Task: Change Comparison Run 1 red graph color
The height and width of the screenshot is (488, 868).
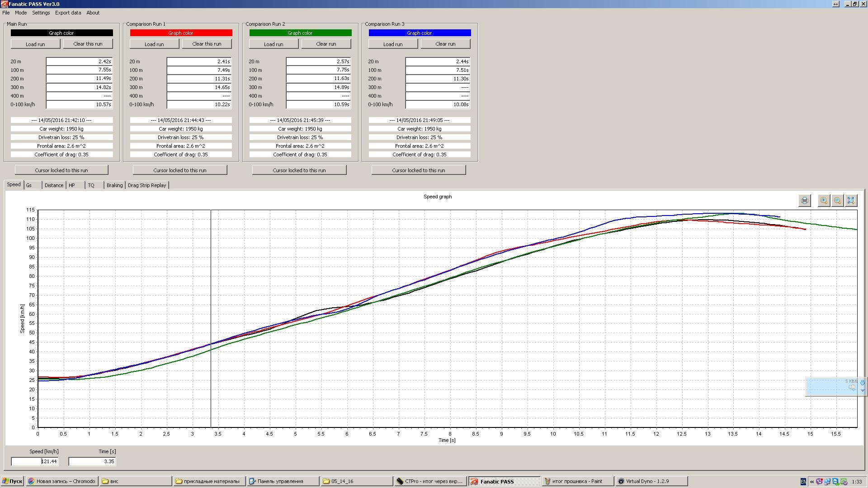Action: (181, 33)
